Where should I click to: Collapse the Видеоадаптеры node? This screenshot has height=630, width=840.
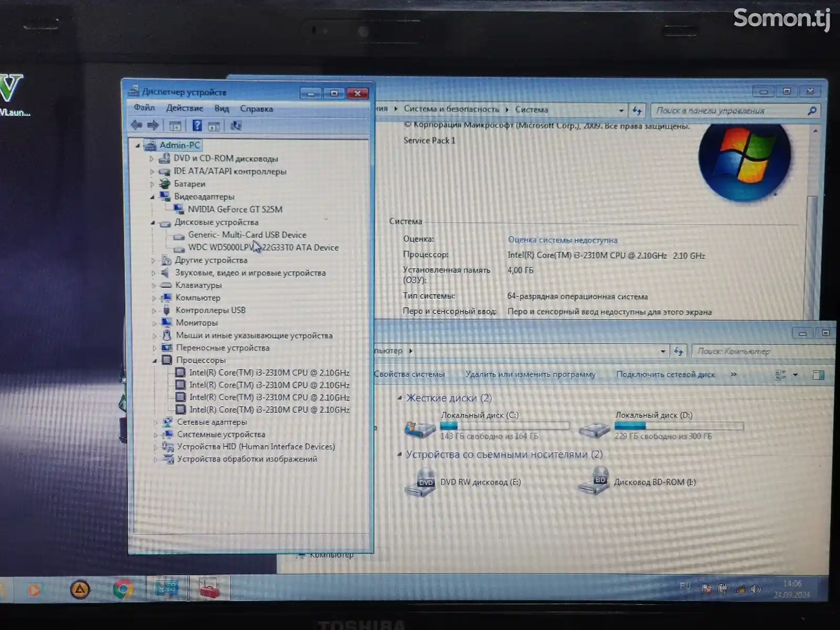tap(152, 197)
